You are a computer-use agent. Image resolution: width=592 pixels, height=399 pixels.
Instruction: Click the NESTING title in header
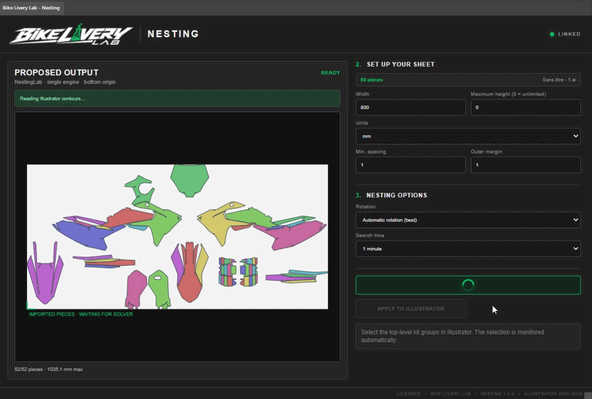coord(173,34)
